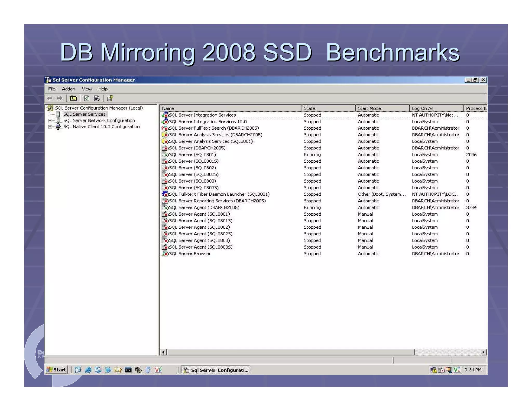Click the horizontal scrollbar right arrow
The image size is (532, 411).
click(x=483, y=352)
